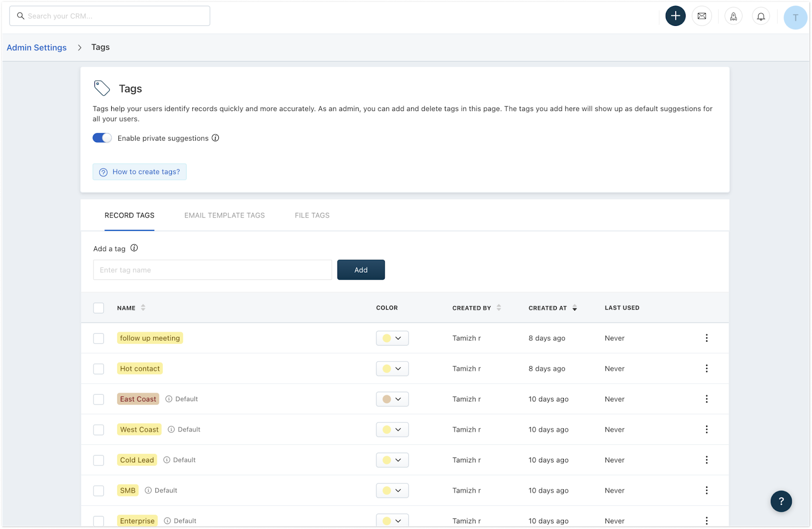Open color dropdown for Cold Lead
812x529 pixels.
[x=392, y=460]
